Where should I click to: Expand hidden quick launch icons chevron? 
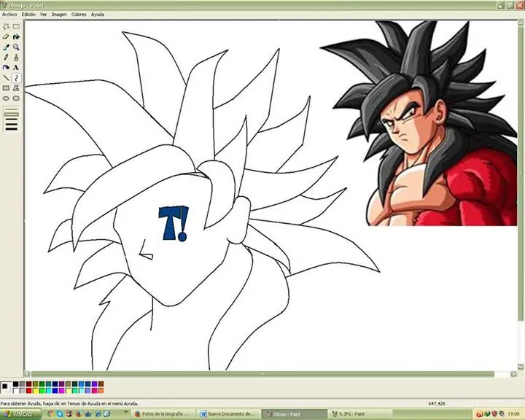(126, 412)
